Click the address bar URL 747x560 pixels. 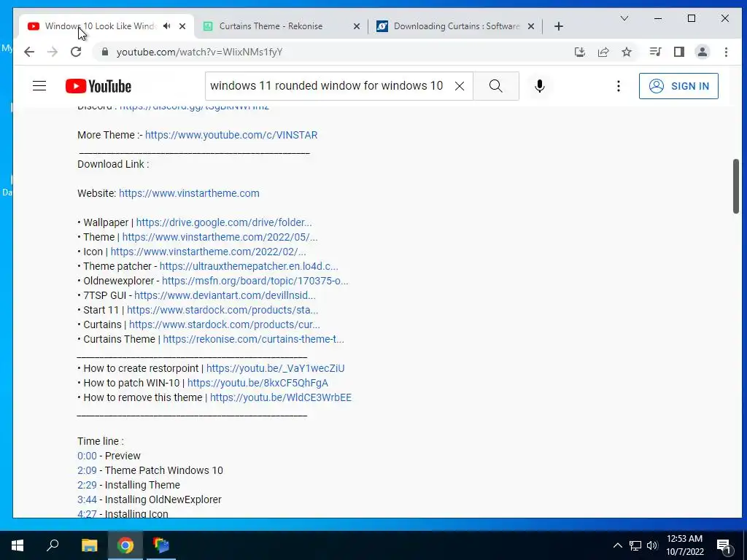(x=200, y=52)
